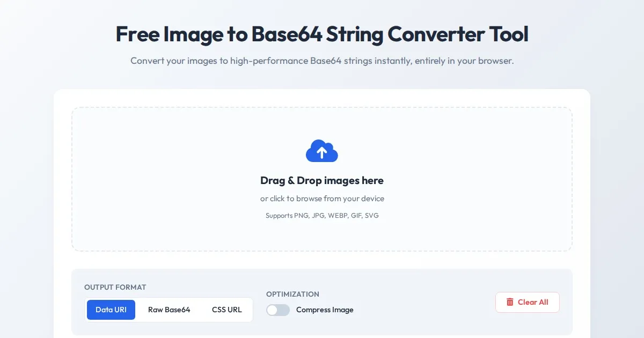Click the "Supports PNG, JPG, WEBP, GIF, SVG" note
Viewport: 644px width, 338px height.
(x=322, y=216)
